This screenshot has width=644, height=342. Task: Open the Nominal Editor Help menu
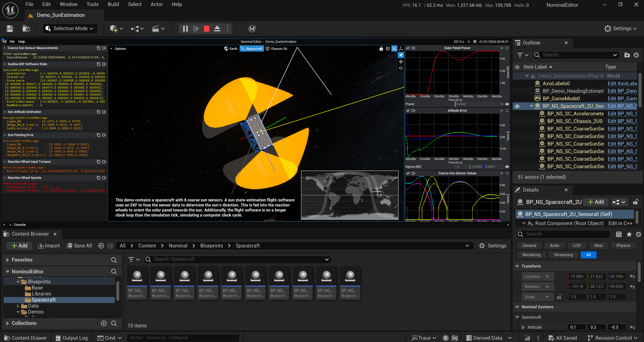[x=22, y=42]
